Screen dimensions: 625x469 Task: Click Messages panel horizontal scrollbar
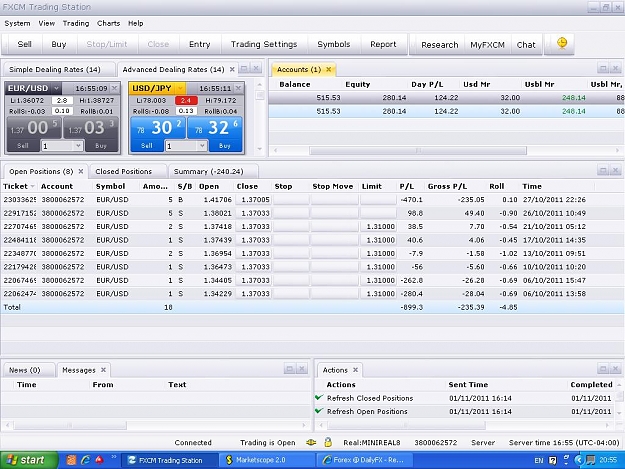click(70, 426)
